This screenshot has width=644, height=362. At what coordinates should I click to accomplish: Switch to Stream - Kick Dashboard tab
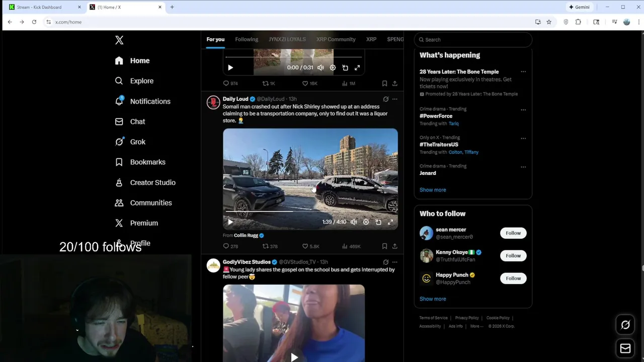[x=45, y=7]
